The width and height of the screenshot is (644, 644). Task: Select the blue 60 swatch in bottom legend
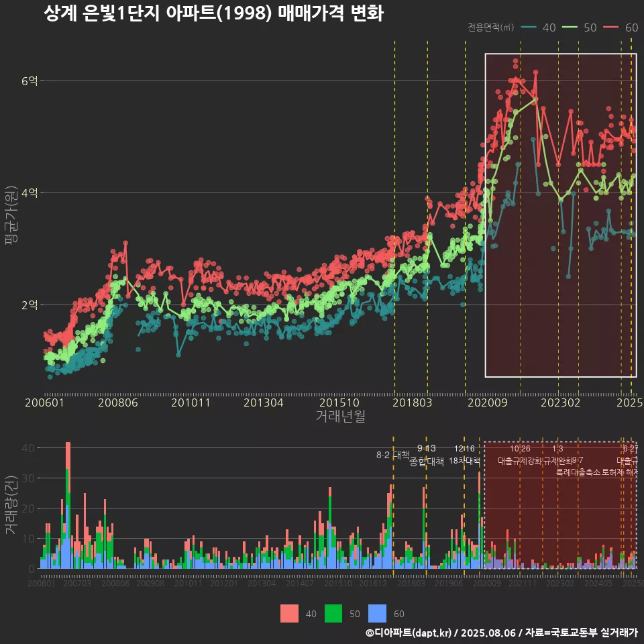(378, 614)
